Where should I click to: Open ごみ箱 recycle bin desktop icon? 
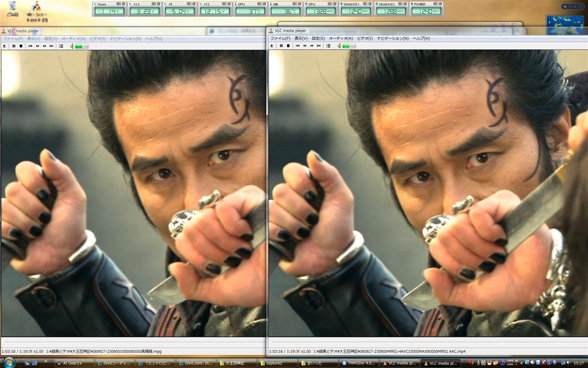click(x=13, y=9)
